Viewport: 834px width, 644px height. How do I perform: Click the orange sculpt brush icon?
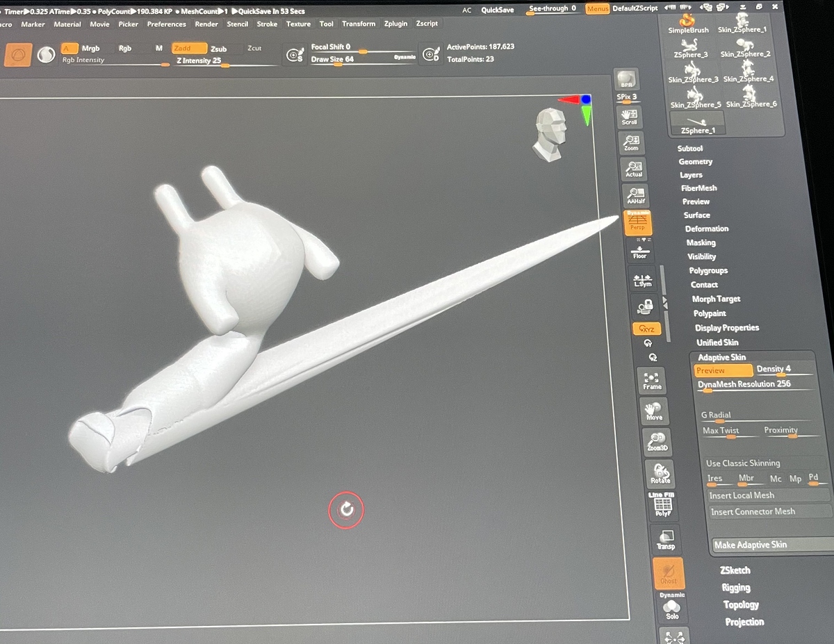18,54
